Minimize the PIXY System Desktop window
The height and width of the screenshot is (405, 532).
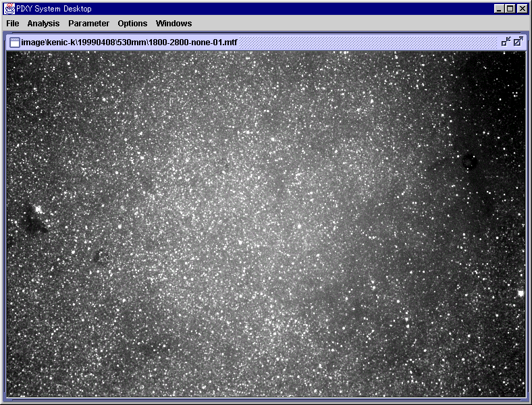coord(498,9)
